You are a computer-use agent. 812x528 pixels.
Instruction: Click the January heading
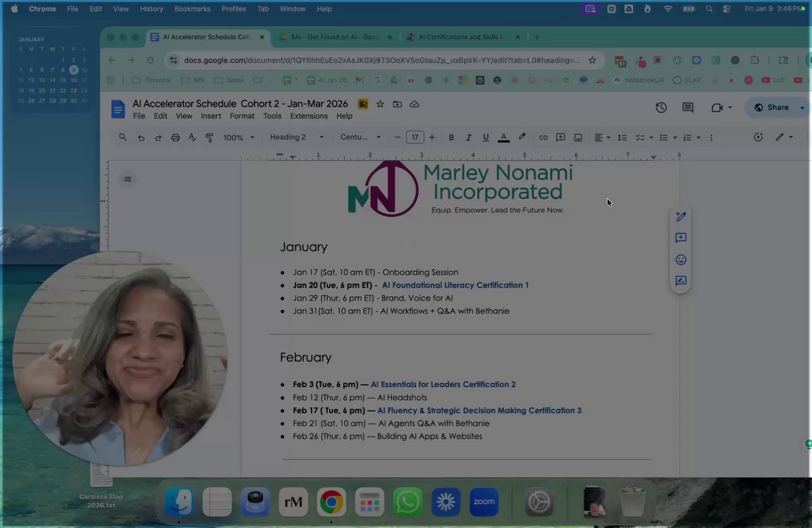tap(303, 247)
